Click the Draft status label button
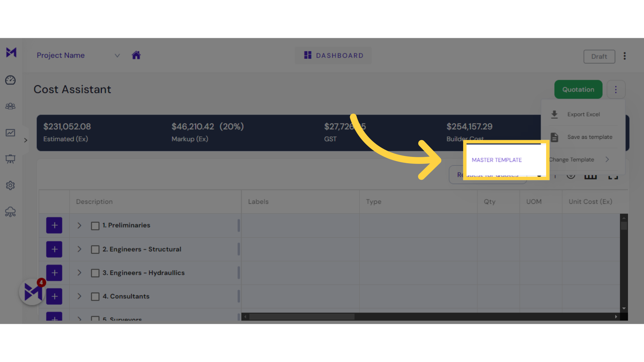 pyautogui.click(x=599, y=56)
